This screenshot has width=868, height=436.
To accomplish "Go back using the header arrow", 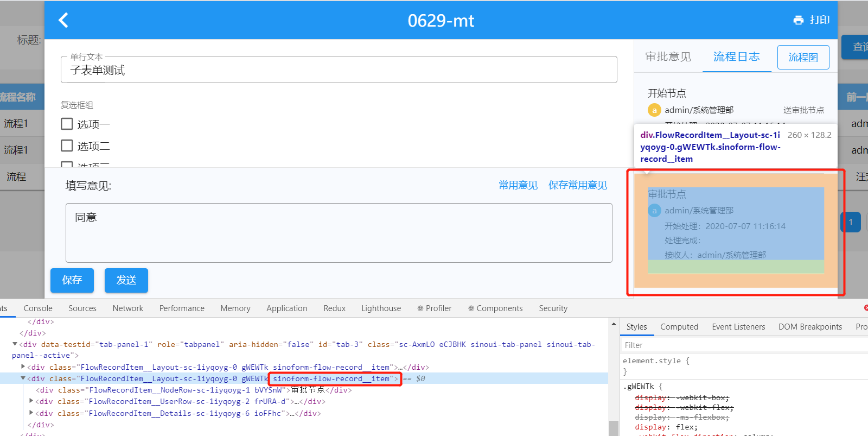I will coord(63,21).
